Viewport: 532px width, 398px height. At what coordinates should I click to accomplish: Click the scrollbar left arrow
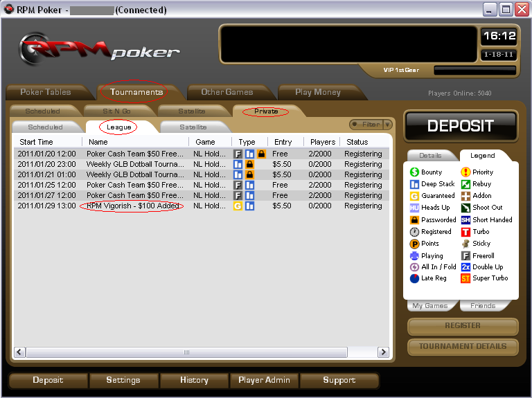pyautogui.click(x=19, y=352)
